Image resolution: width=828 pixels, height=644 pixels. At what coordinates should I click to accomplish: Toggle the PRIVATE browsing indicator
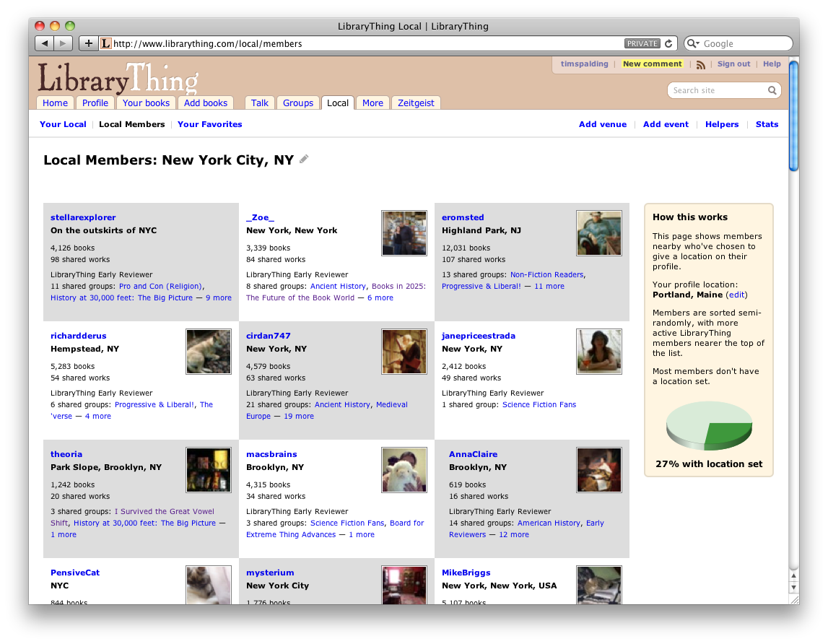[642, 43]
